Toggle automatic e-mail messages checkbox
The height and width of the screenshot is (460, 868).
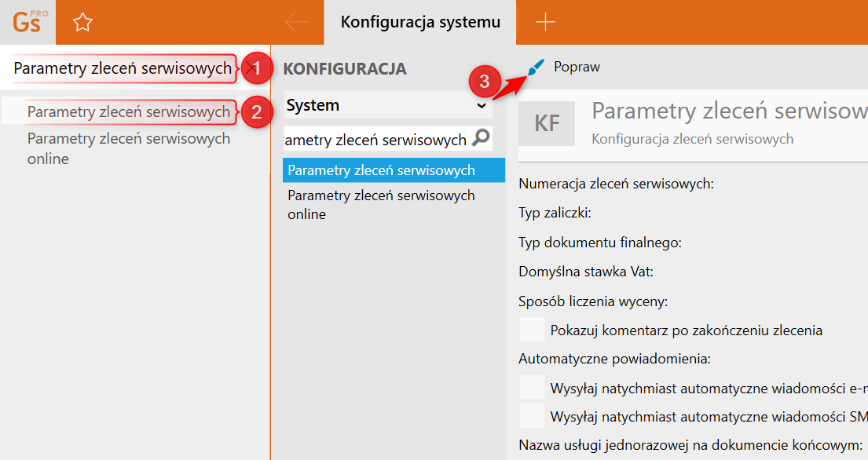click(532, 387)
